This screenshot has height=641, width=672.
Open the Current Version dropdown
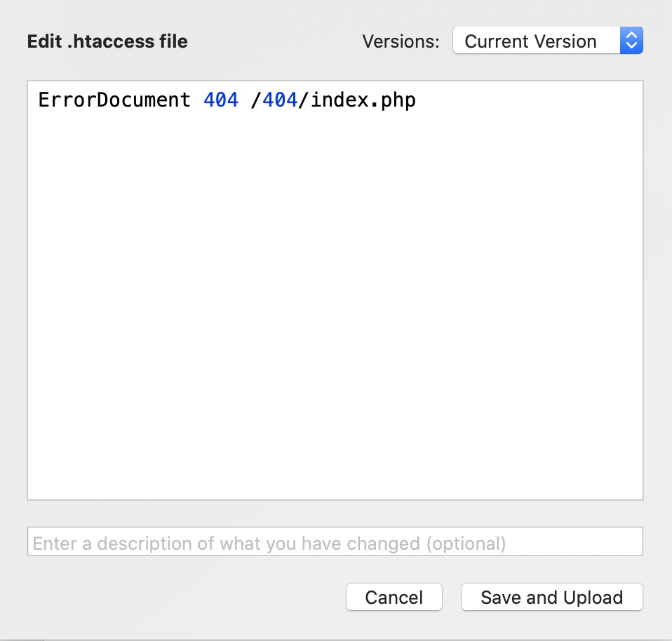pyautogui.click(x=547, y=41)
